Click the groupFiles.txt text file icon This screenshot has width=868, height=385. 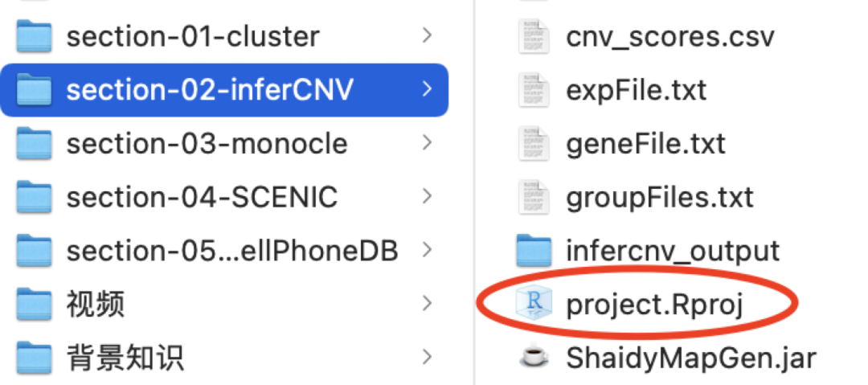[x=534, y=197]
